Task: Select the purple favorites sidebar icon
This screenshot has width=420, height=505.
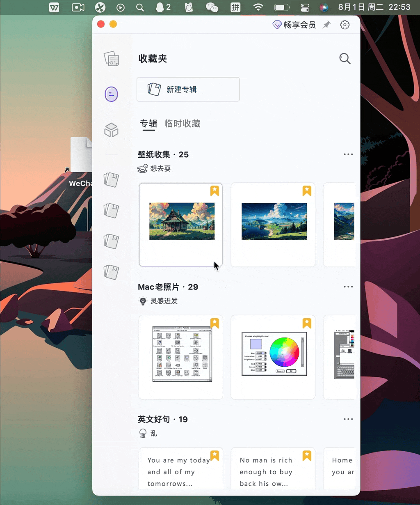Action: 111,94
